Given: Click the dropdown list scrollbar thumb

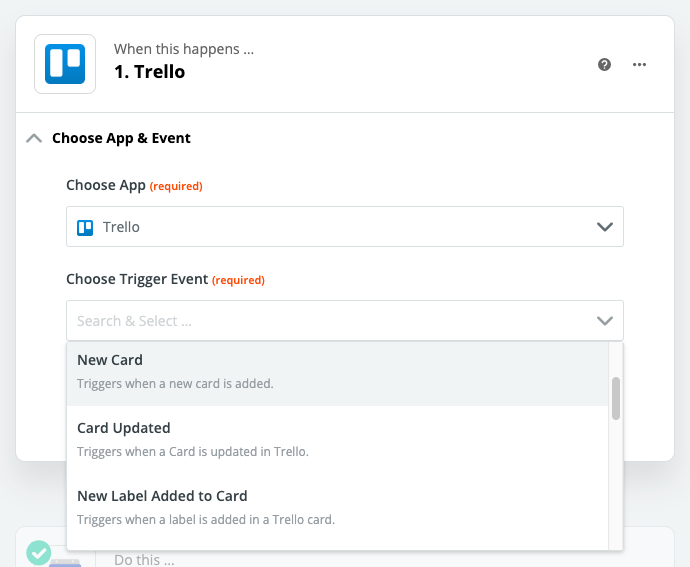Looking at the screenshot, I should point(616,398).
